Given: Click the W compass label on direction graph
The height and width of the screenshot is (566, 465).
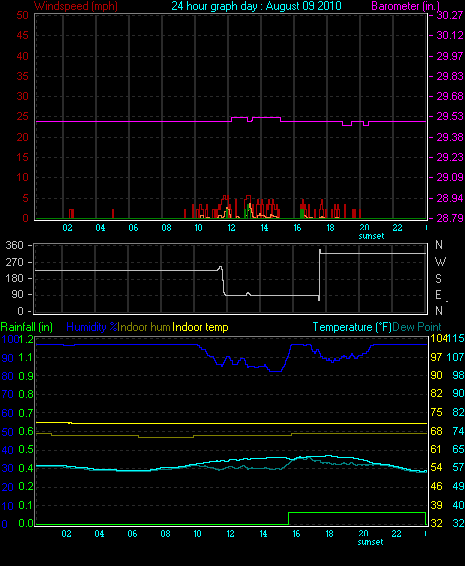Looking at the screenshot, I should [440, 261].
